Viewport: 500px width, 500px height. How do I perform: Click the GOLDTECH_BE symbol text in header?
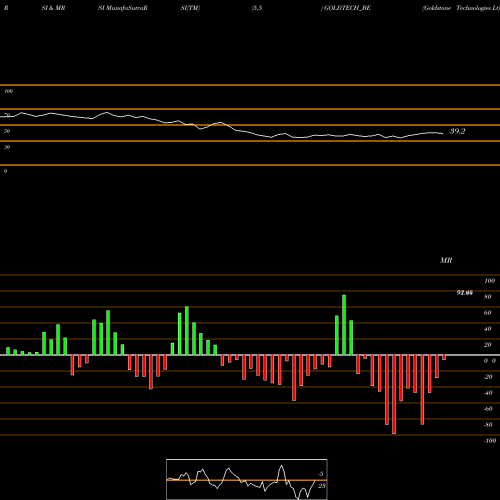[x=347, y=8]
